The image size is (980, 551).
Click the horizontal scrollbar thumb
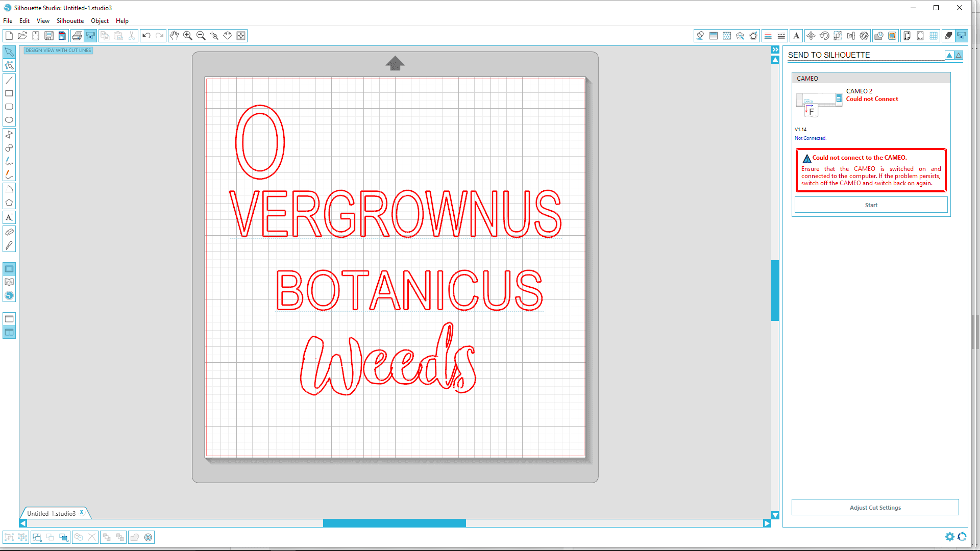click(394, 523)
